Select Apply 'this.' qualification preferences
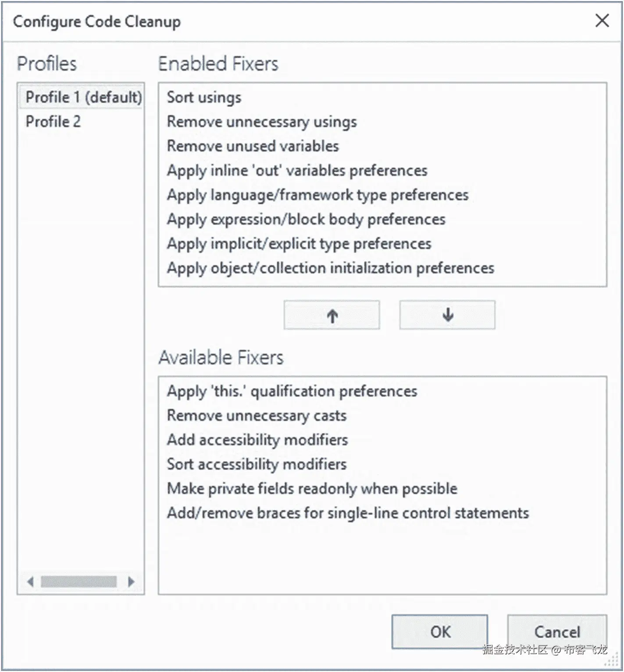The width and height of the screenshot is (624, 672). coord(292,391)
